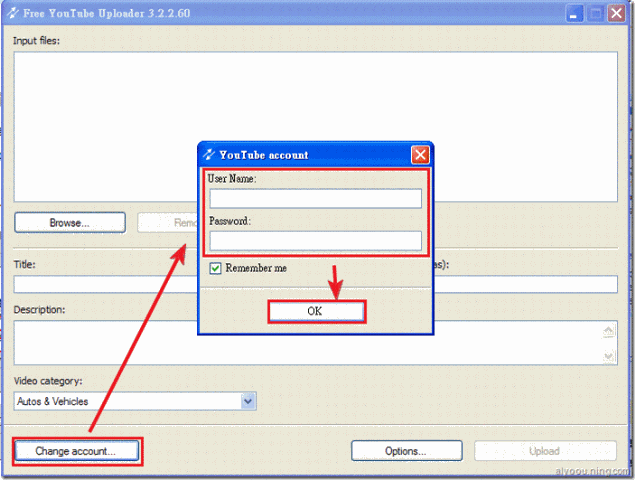Close the Free YouTube Uploader window

(616, 14)
